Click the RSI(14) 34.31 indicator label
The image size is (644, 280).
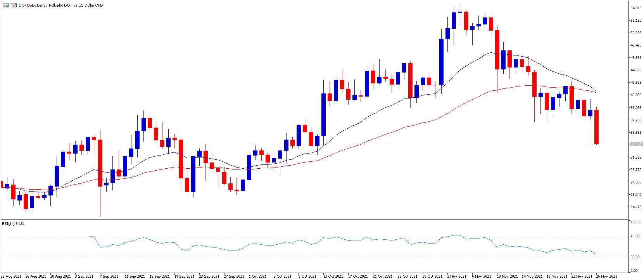click(14, 223)
